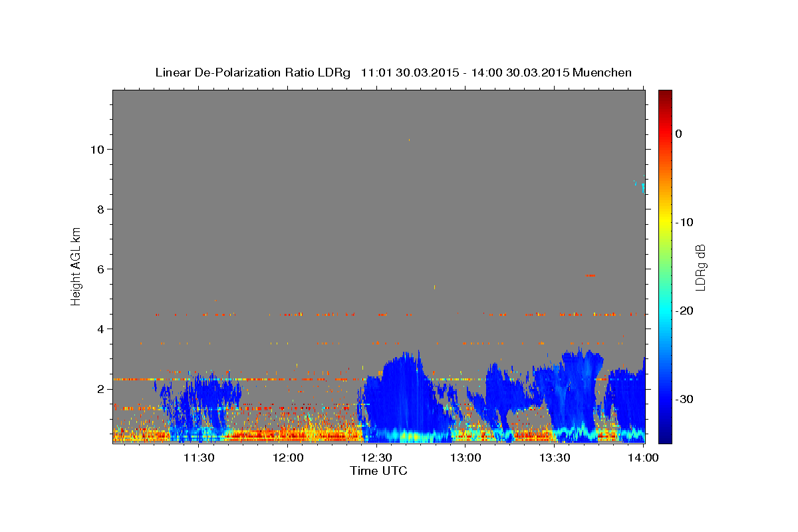Pick the dark blue bottom of colorbar
798x532 pixels.
click(665, 439)
